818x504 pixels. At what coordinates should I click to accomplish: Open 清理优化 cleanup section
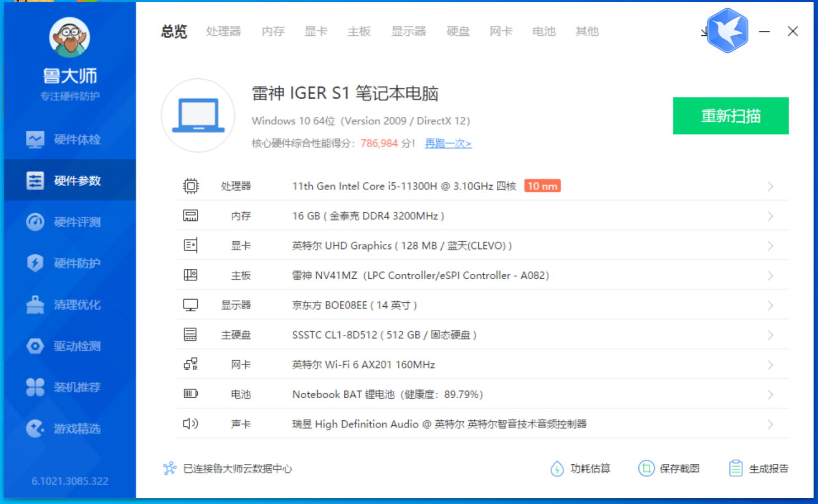coord(70,305)
